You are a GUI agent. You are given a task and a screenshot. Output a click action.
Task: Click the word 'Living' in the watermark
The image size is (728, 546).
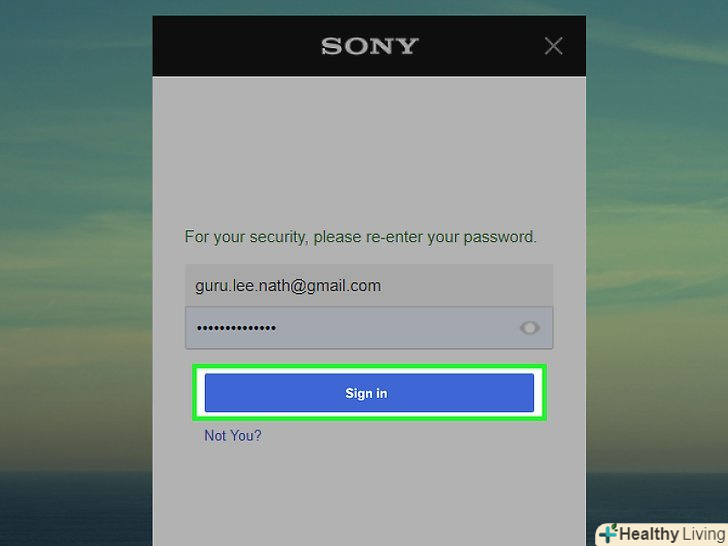704,534
